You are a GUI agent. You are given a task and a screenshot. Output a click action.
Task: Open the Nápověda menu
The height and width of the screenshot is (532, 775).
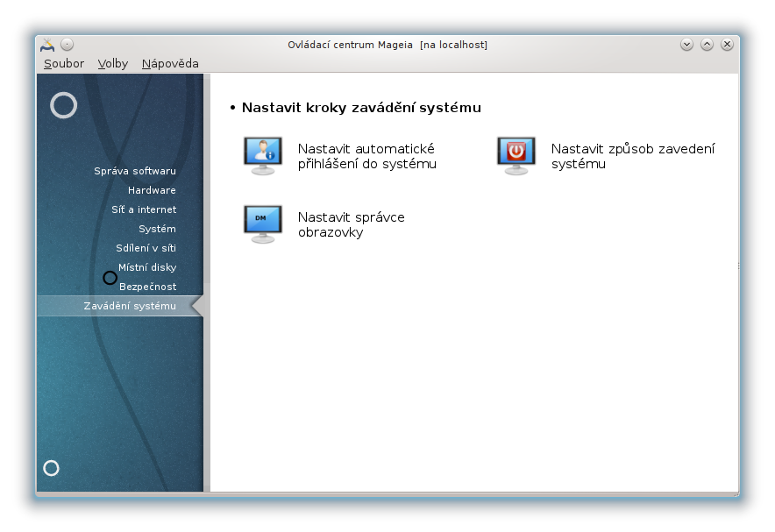(170, 64)
